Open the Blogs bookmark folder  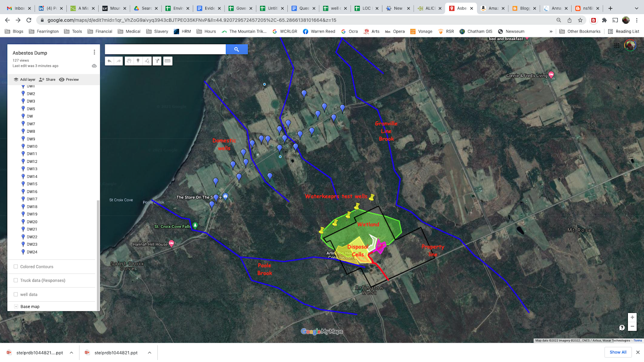click(14, 31)
